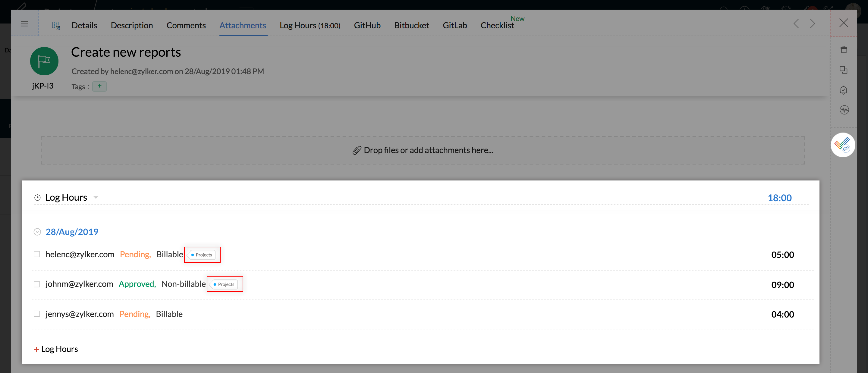868x373 pixels.
Task: Add a tag with the plus button
Action: pos(99,86)
